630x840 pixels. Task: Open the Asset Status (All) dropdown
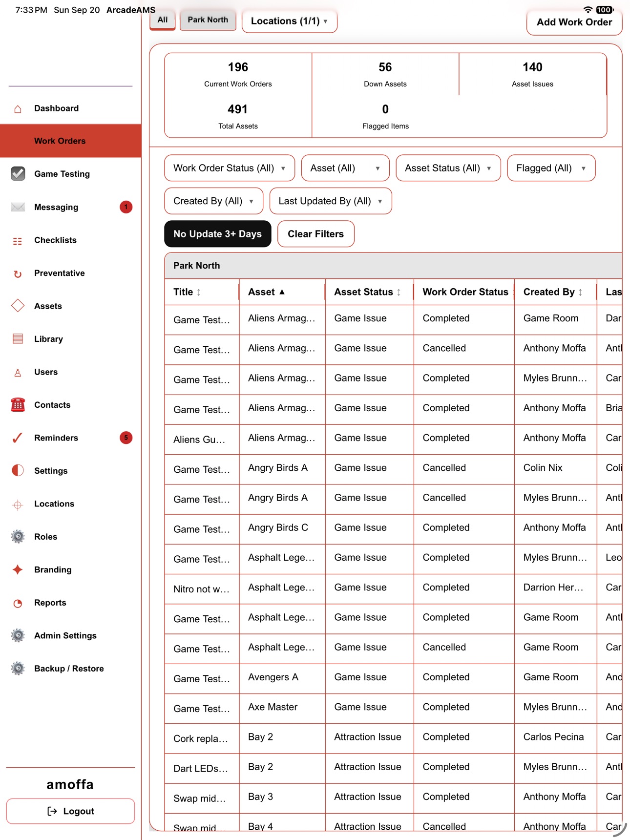[x=448, y=168]
